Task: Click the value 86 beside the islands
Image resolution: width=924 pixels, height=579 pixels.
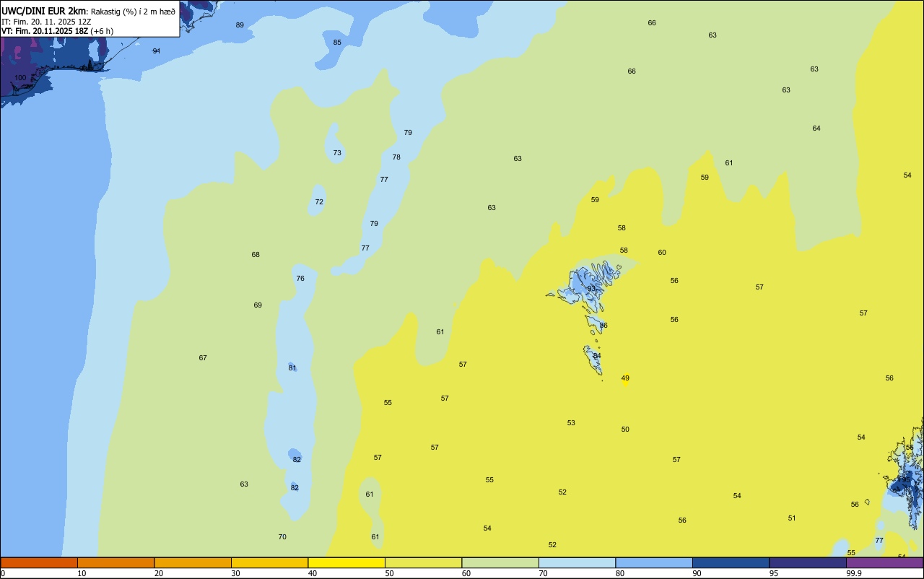Action: [x=603, y=325]
